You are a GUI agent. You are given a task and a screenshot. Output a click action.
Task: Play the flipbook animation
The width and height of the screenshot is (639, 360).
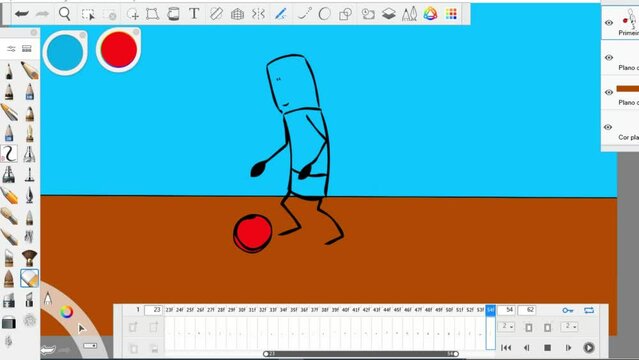588,347
